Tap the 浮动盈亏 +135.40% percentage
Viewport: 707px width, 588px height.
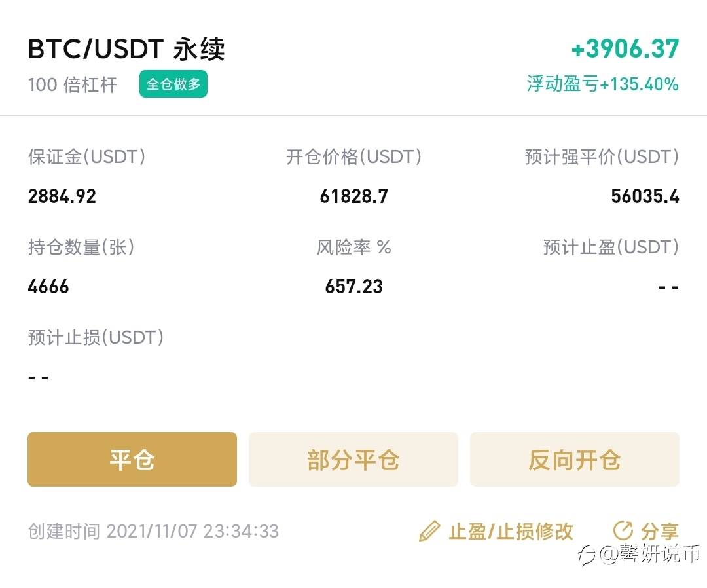602,84
